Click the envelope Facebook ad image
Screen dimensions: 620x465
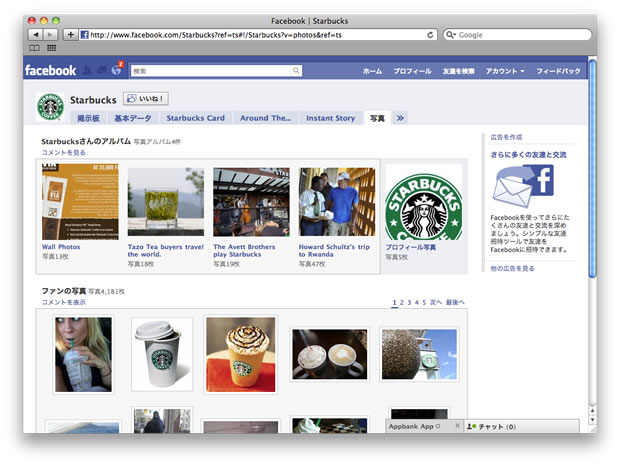pyautogui.click(x=523, y=186)
